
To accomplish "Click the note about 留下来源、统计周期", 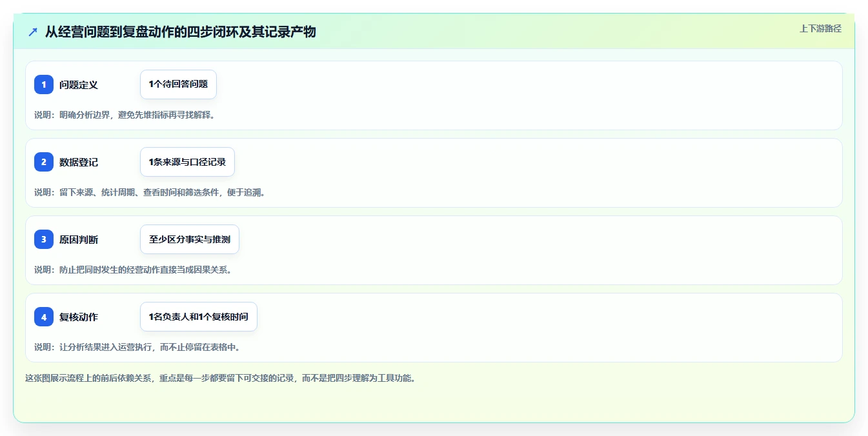I will [x=150, y=192].
